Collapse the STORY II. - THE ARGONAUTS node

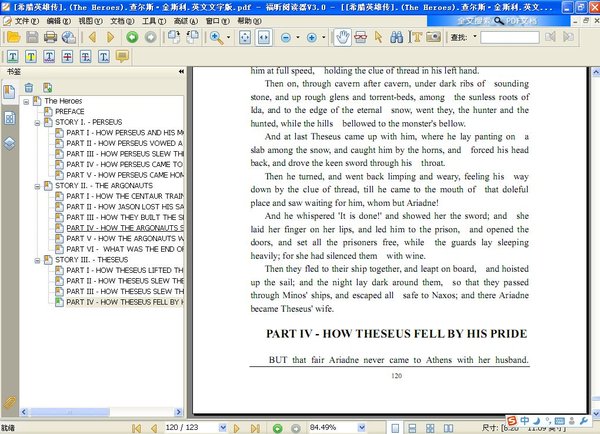click(38, 186)
